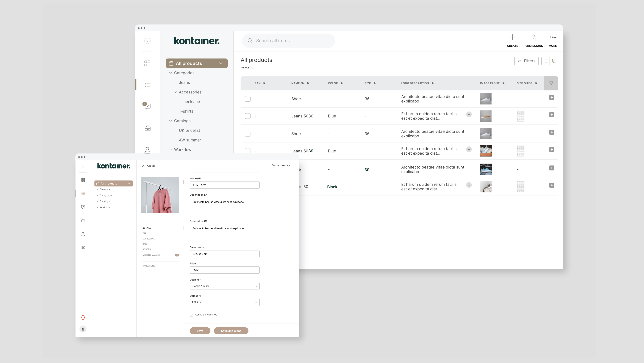Collapse Catalogs tree in back window
Screen dimensions: 644x363
click(171, 121)
